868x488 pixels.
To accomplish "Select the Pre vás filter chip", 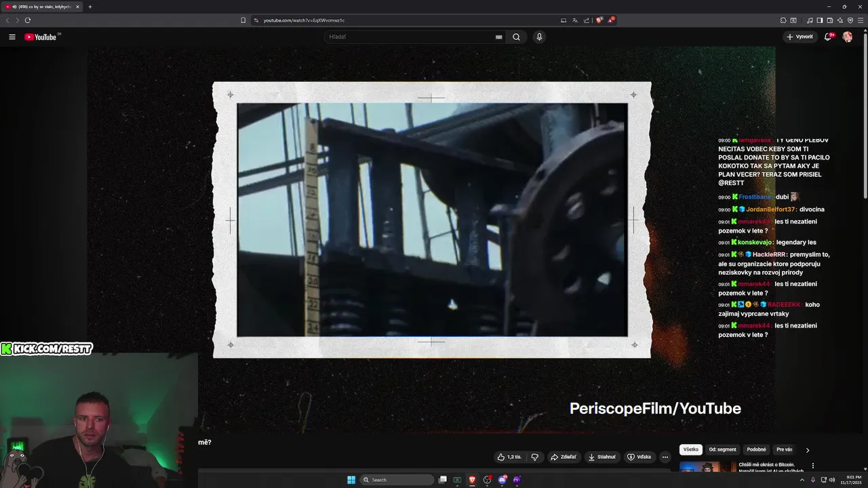I will (x=784, y=449).
